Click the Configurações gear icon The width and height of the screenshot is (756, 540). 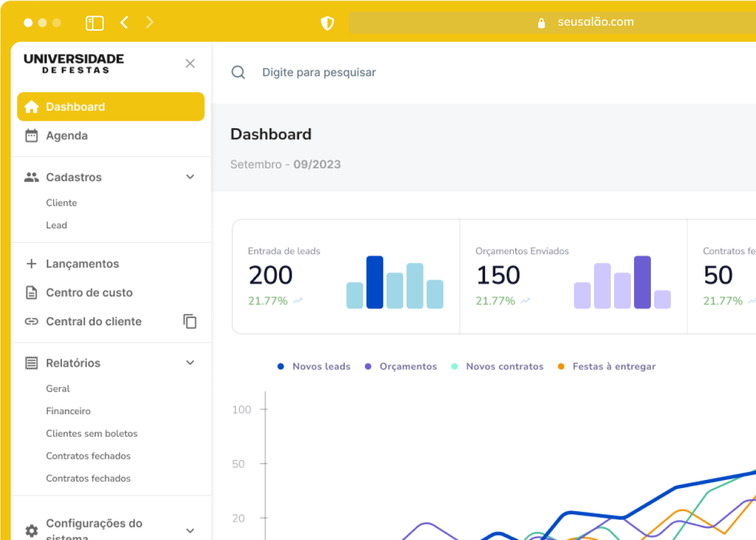coord(31,531)
